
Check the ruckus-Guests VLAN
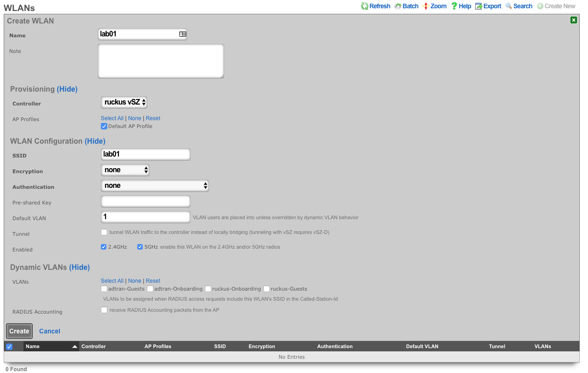(267, 289)
